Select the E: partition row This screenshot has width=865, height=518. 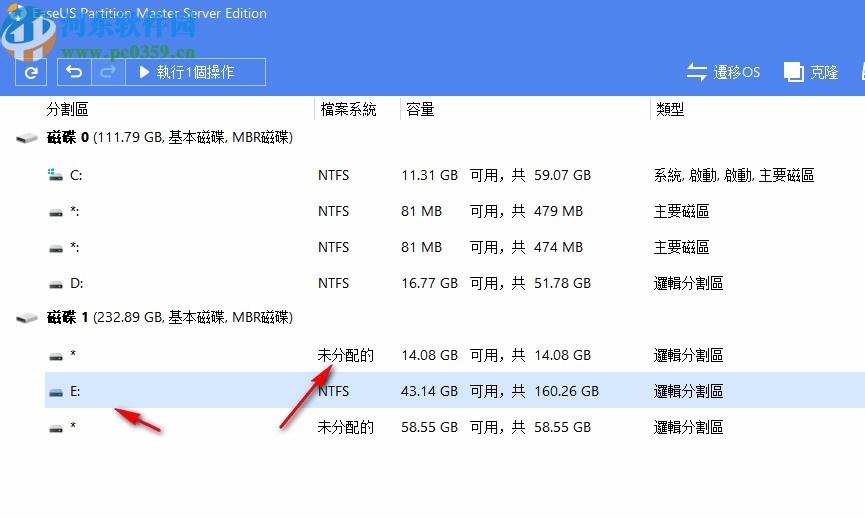(455, 391)
